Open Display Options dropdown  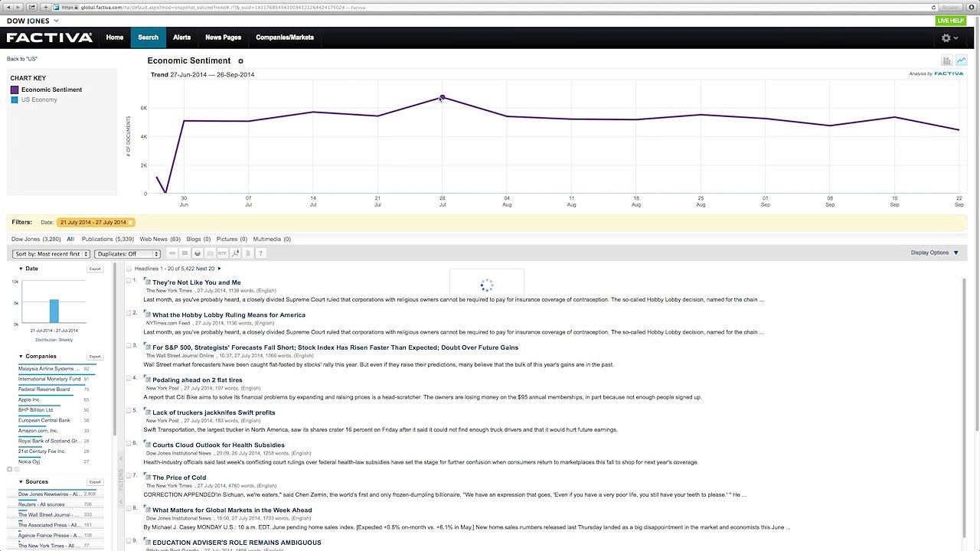[x=934, y=253]
